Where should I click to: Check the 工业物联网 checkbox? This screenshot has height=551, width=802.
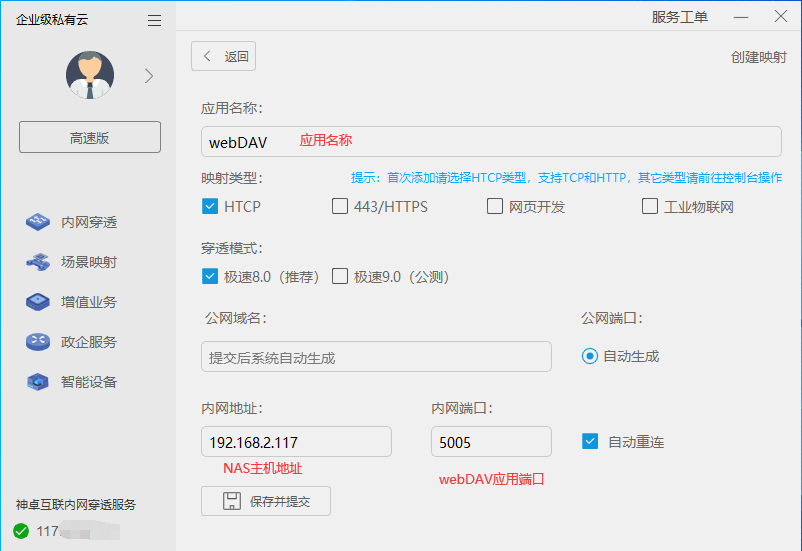tap(650, 206)
